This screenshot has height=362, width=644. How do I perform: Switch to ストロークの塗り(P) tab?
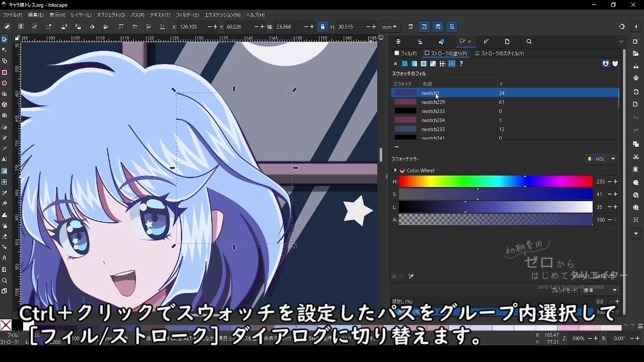pos(446,53)
